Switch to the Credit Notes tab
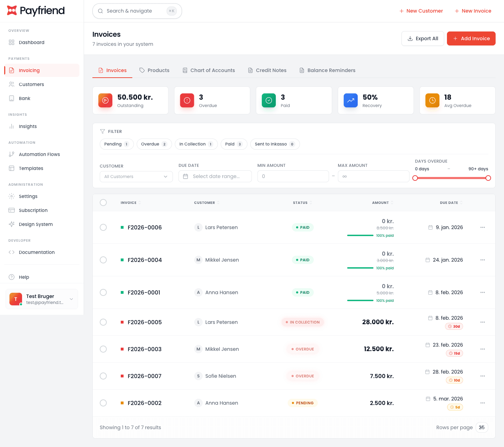 pyautogui.click(x=267, y=70)
